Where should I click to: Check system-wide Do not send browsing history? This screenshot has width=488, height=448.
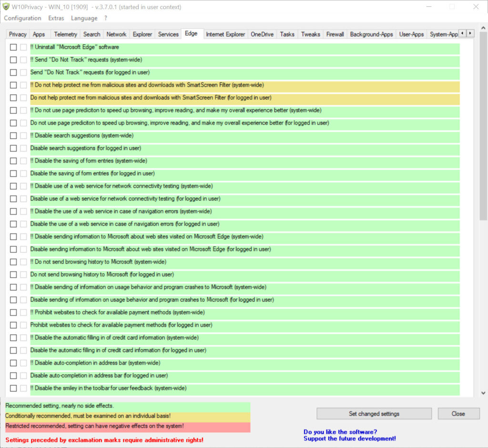[13, 262]
